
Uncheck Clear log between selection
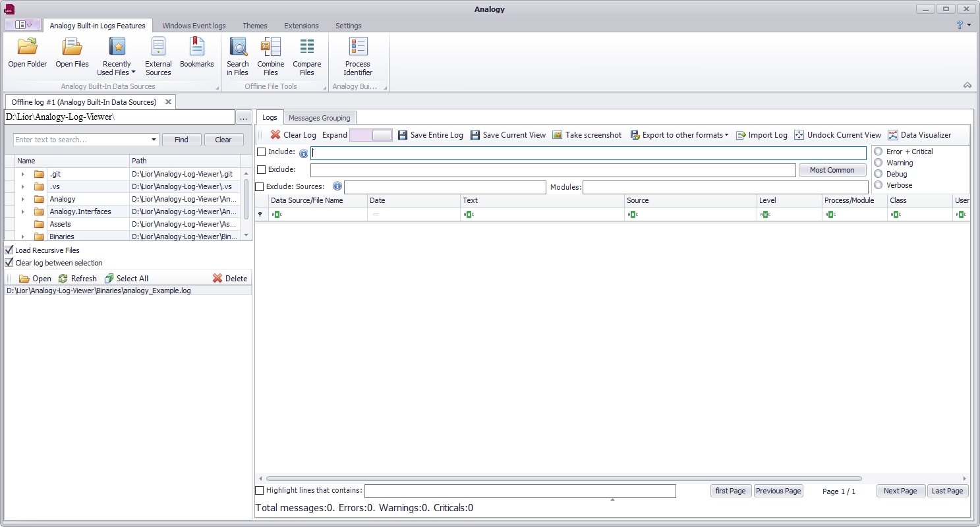point(9,263)
